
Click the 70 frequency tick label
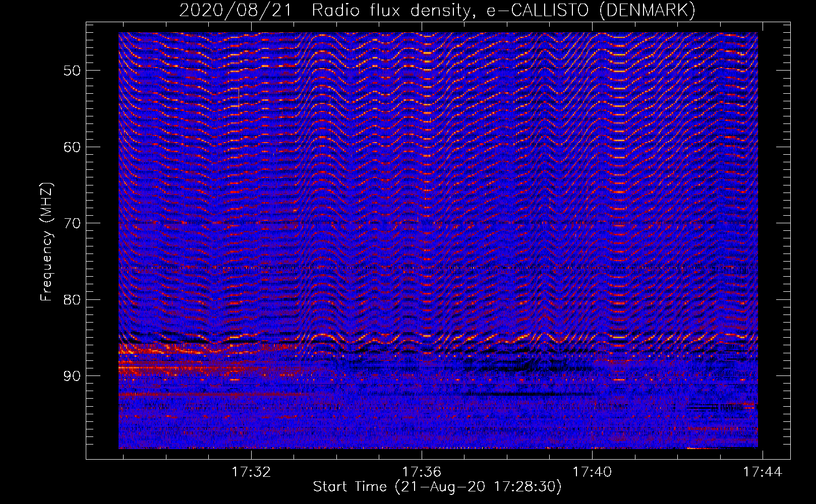click(x=72, y=223)
